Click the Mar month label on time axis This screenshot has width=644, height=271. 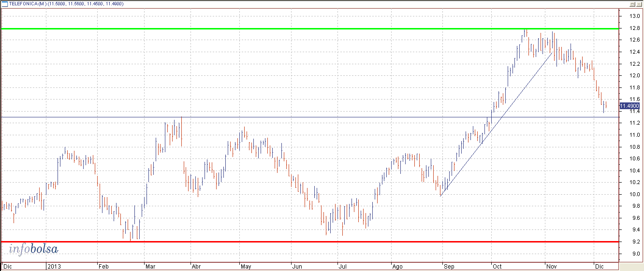[150, 266]
